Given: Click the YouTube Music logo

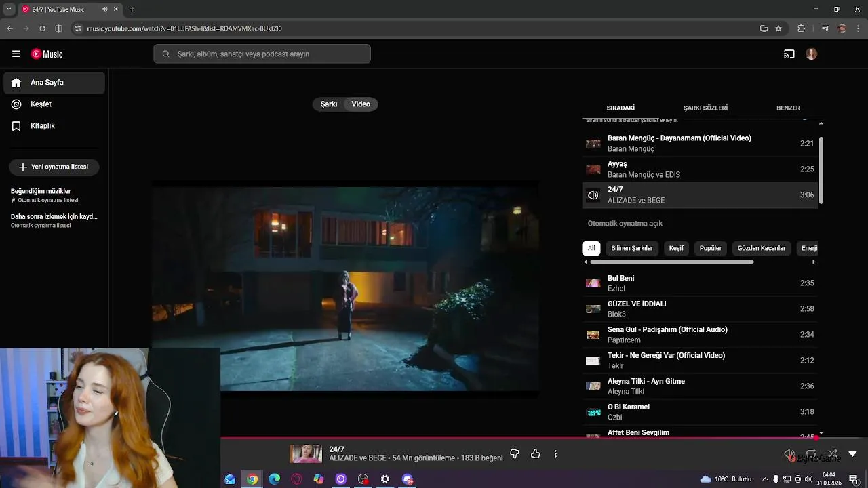Looking at the screenshot, I should (x=47, y=54).
